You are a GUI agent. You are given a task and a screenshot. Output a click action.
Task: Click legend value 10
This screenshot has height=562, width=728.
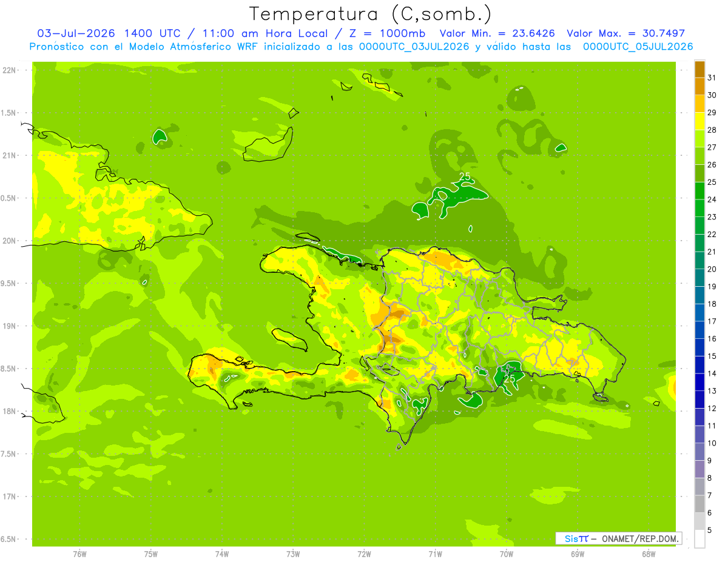click(712, 443)
